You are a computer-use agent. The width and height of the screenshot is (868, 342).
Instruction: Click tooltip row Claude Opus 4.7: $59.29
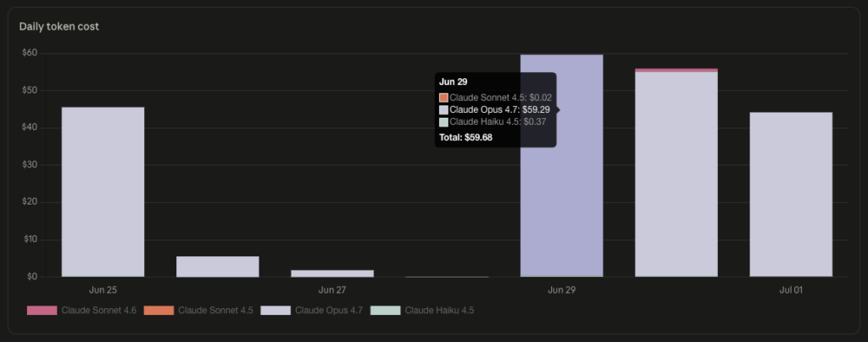[494, 109]
